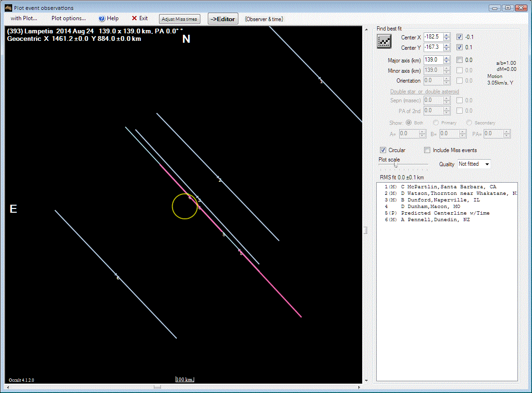Maximize the Plot event observations window
Screen dimensions: 532x393
coord(508,8)
